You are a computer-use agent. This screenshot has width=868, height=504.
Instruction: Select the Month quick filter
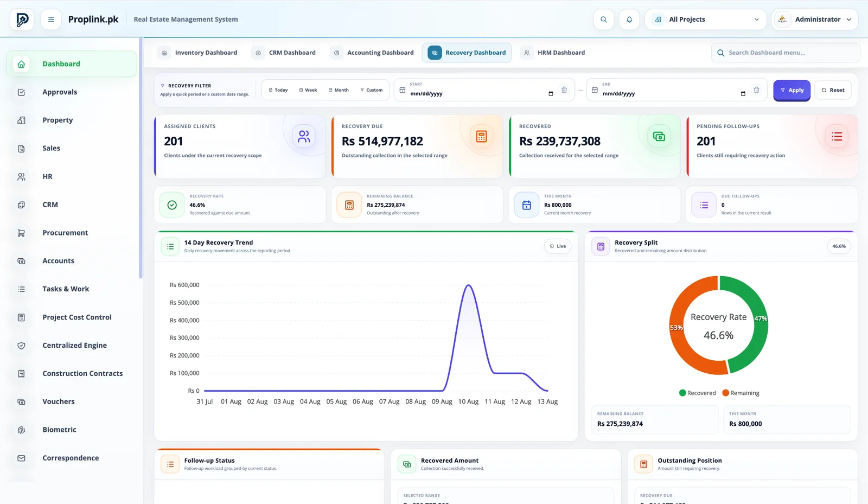click(x=339, y=90)
